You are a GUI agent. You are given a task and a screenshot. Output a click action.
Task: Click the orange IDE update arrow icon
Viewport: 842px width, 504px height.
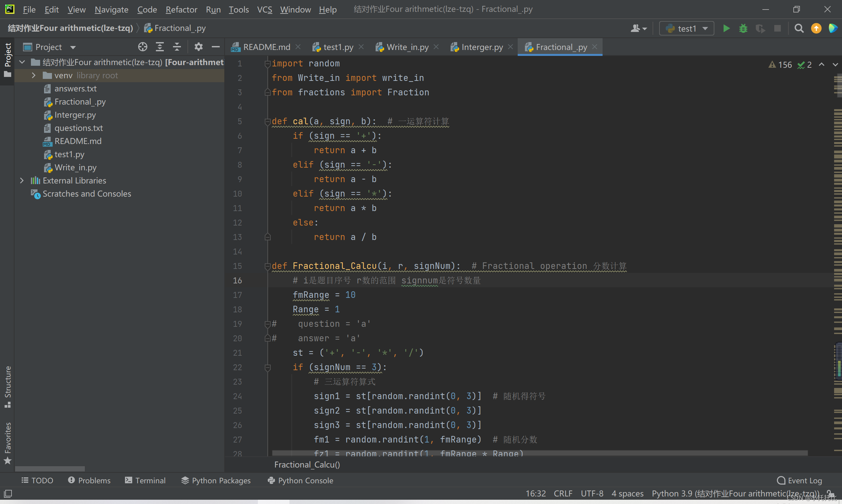pyautogui.click(x=816, y=29)
